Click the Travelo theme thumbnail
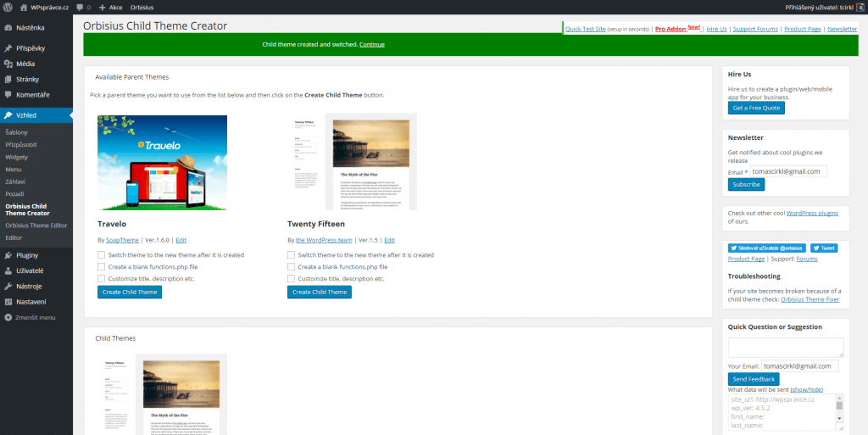Screen dimensions: 868x435 162,163
